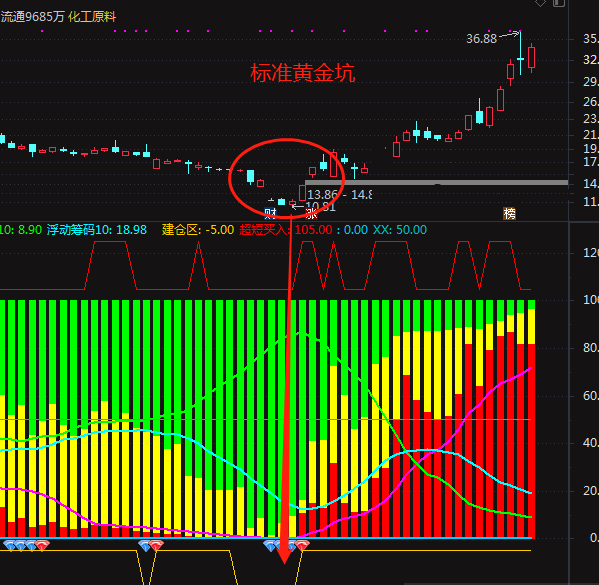Click the 浮动筹码10: 18.98 indicator label
The image size is (599, 585).
97,230
